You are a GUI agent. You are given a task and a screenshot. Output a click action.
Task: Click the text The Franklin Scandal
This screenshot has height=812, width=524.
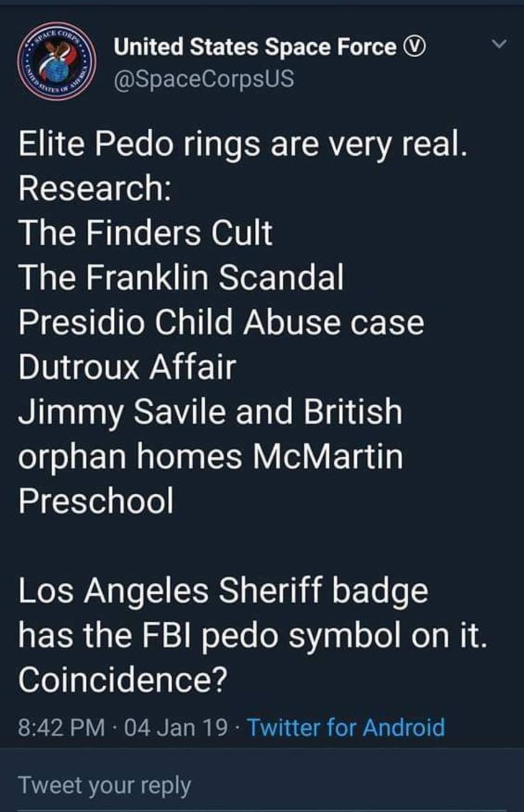point(181,278)
